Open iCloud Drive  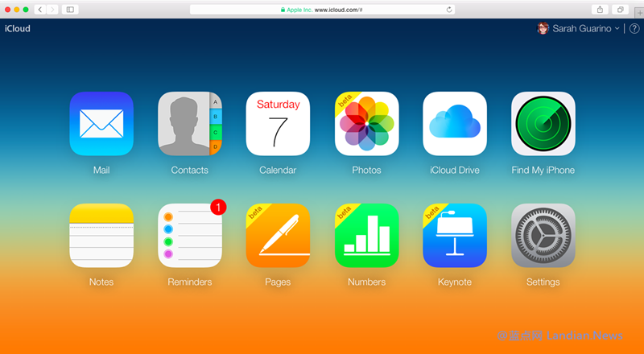pos(455,124)
